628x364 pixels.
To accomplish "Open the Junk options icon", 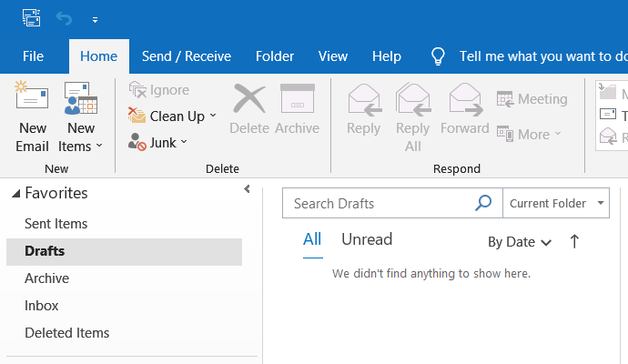I will coord(137,142).
